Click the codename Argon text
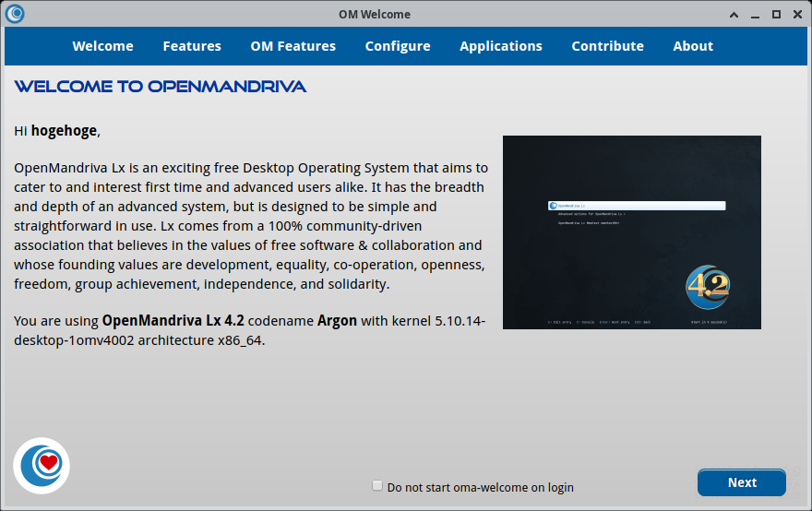Image resolution: width=812 pixels, height=511 pixels. point(337,321)
